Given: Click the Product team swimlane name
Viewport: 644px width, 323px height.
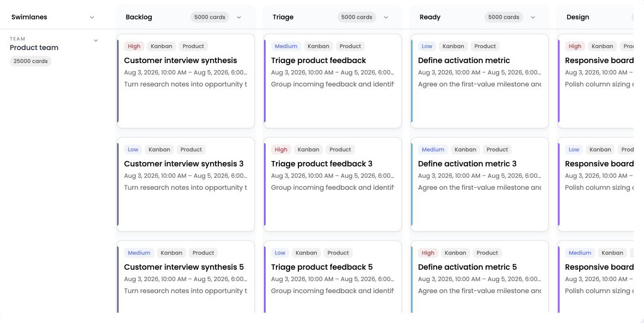Looking at the screenshot, I should tap(34, 48).
